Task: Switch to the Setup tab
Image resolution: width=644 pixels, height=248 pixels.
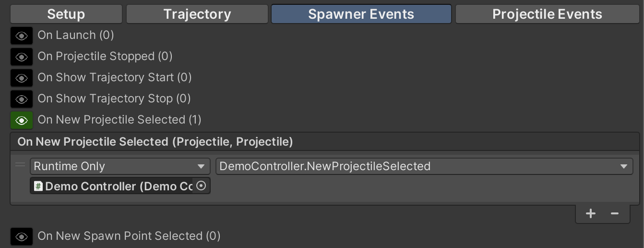Action: (66, 14)
